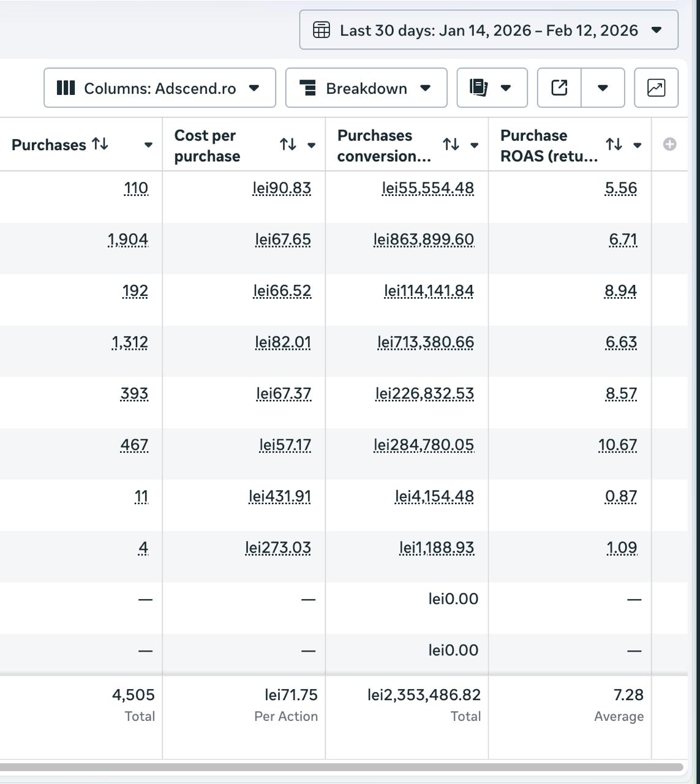Sort by Purchases conversion value column
Screen dimensions: 700x784
[451, 145]
